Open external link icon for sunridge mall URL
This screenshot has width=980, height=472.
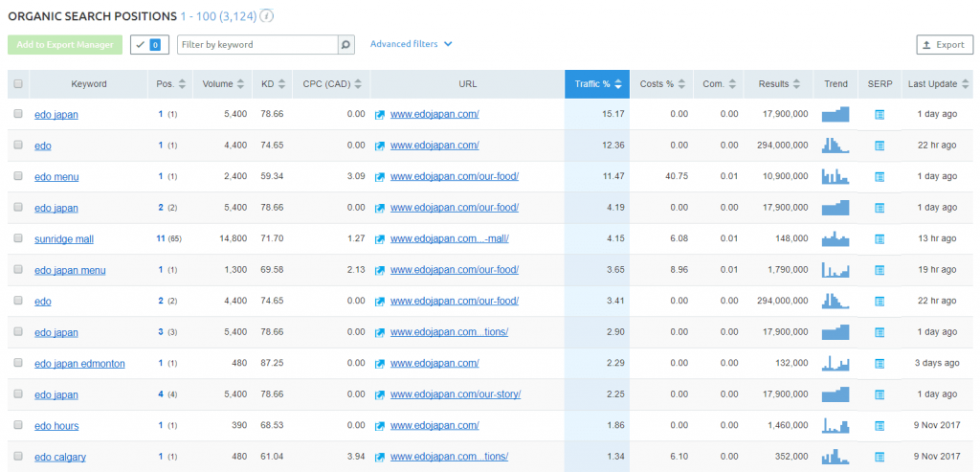380,239
